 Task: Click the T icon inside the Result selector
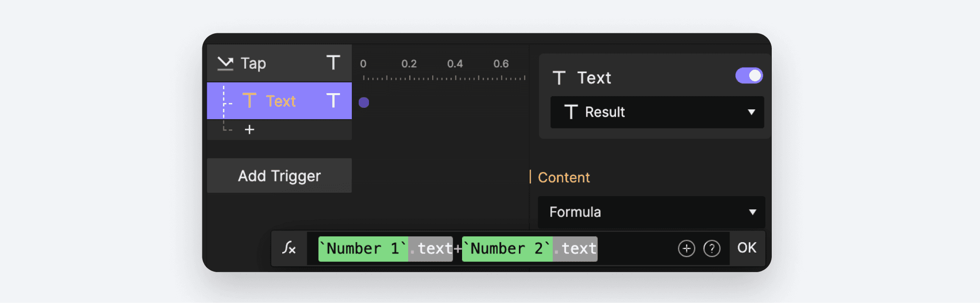[571, 112]
